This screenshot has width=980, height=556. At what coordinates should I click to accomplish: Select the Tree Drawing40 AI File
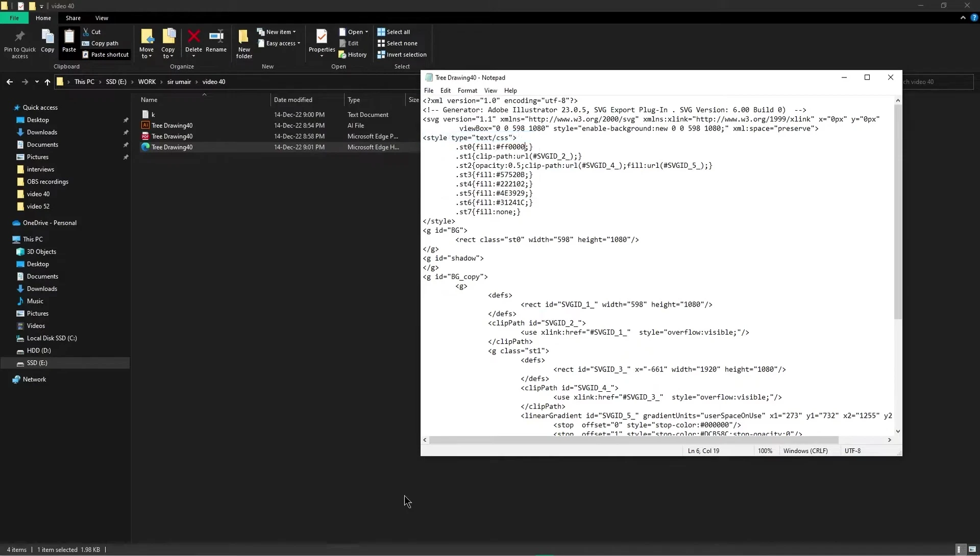pos(279,125)
